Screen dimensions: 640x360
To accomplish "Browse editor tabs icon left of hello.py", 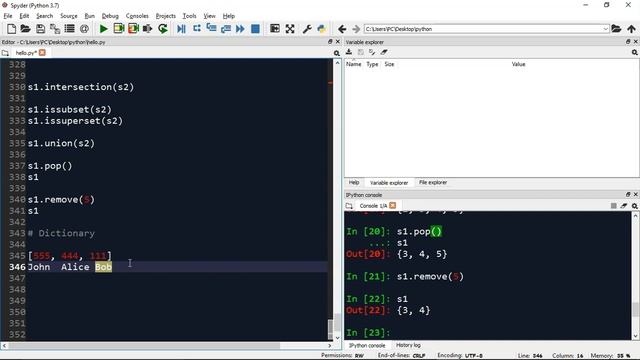I will pos(5,53).
